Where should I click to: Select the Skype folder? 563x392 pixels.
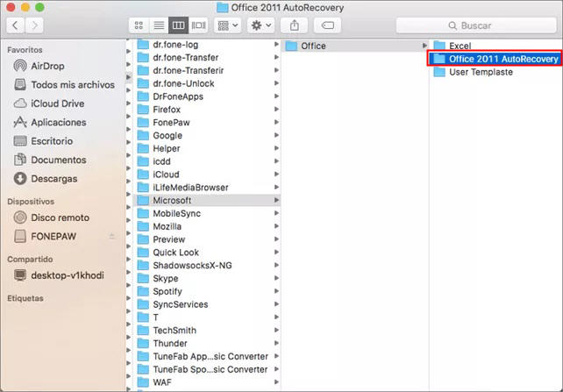pyautogui.click(x=207, y=278)
